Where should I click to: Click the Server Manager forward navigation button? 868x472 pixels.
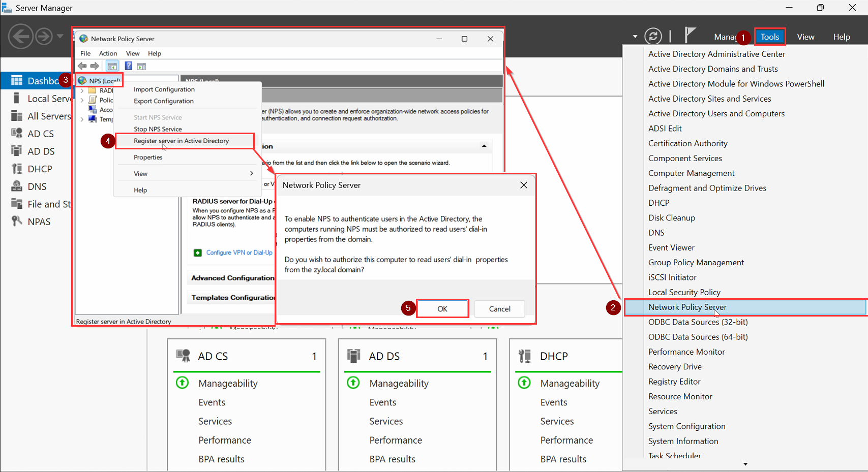44,36
